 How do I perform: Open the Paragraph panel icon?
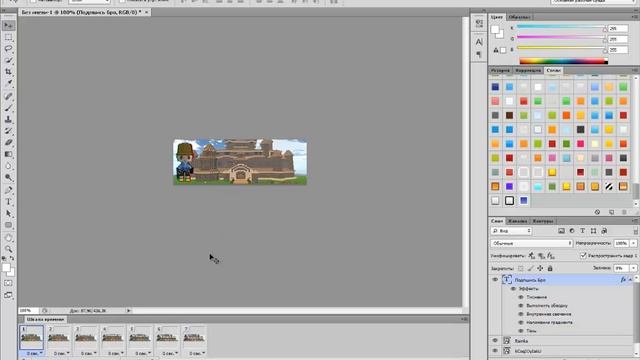click(479, 54)
